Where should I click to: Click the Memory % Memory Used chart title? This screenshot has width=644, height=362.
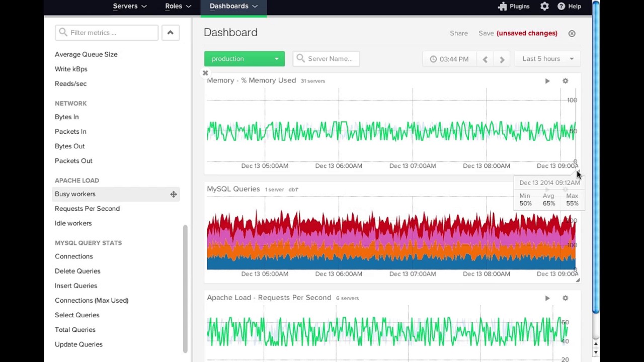[252, 80]
